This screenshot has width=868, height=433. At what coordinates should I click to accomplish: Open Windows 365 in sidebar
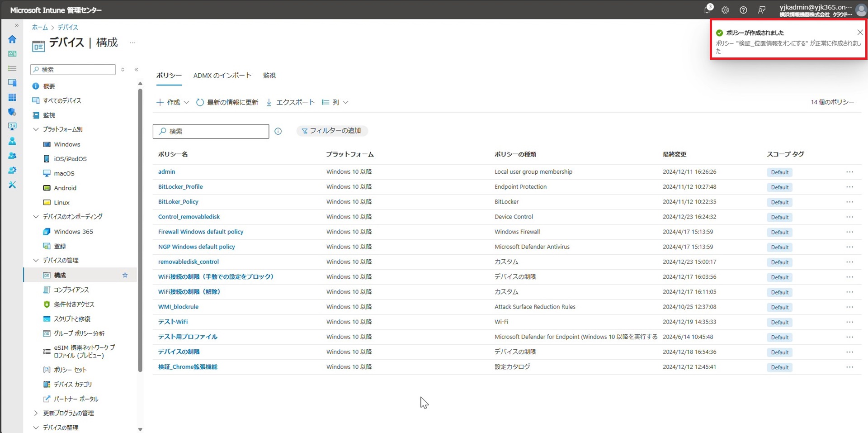[x=73, y=232]
